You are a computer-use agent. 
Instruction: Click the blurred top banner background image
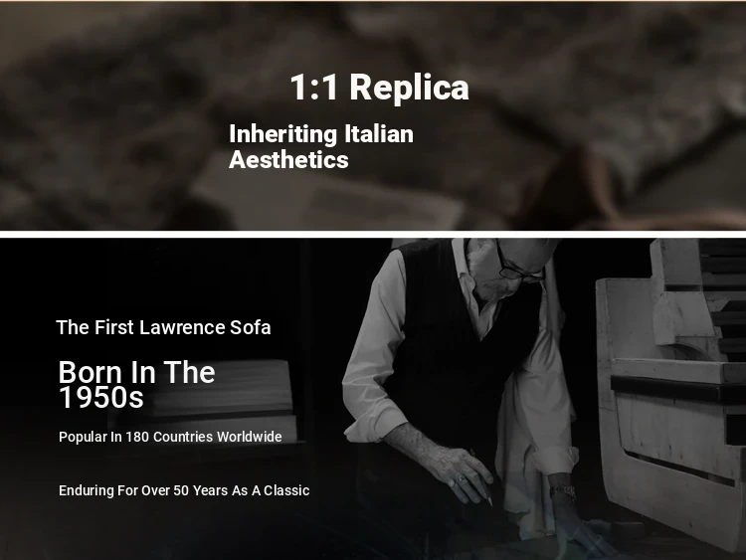373,115
